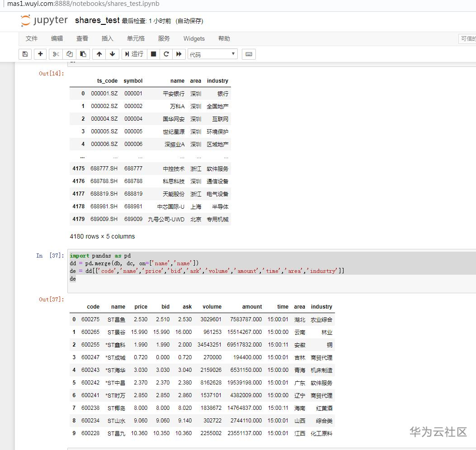
Task: Click the symbol column header
Action: pyautogui.click(x=133, y=81)
